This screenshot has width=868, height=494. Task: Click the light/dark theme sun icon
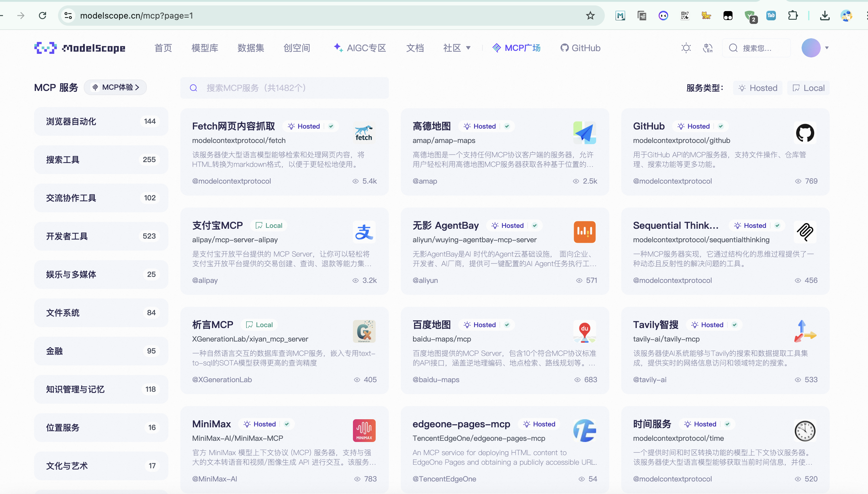point(686,48)
